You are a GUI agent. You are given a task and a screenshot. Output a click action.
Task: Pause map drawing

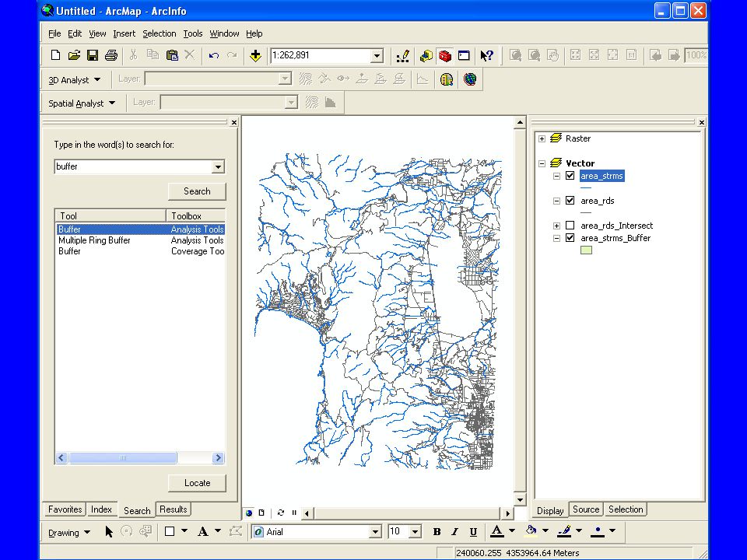coord(294,513)
